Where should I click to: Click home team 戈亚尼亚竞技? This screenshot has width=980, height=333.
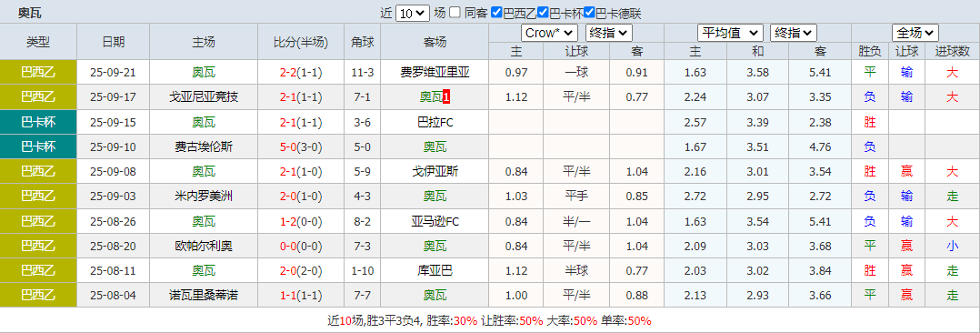tap(204, 97)
